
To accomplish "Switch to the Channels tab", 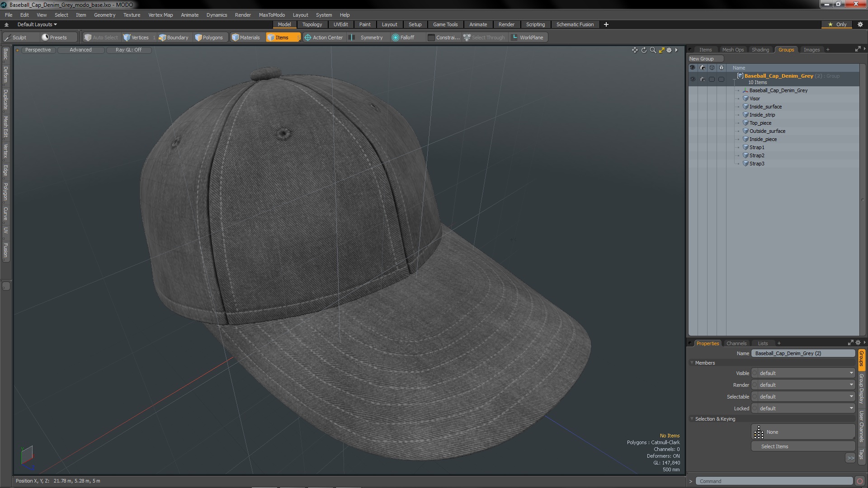I will tap(736, 343).
